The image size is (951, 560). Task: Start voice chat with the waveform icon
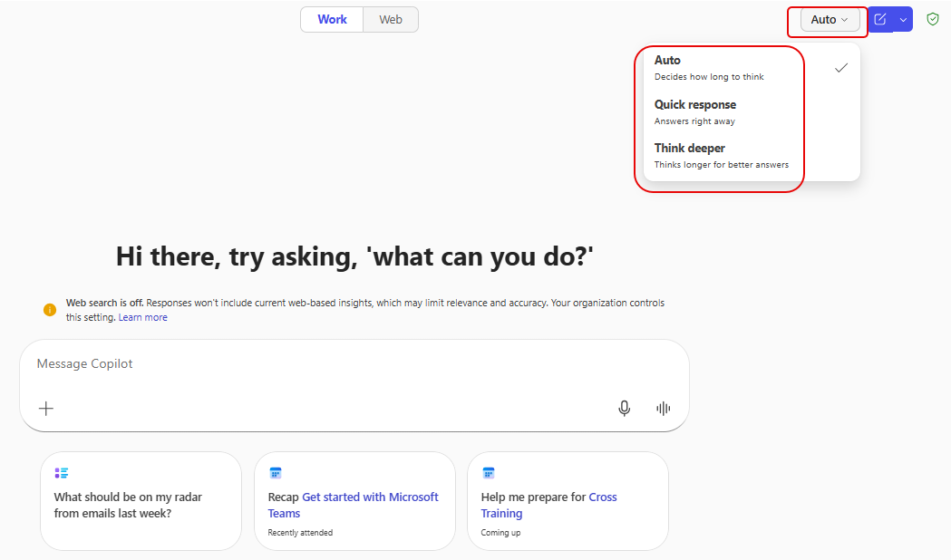point(663,409)
